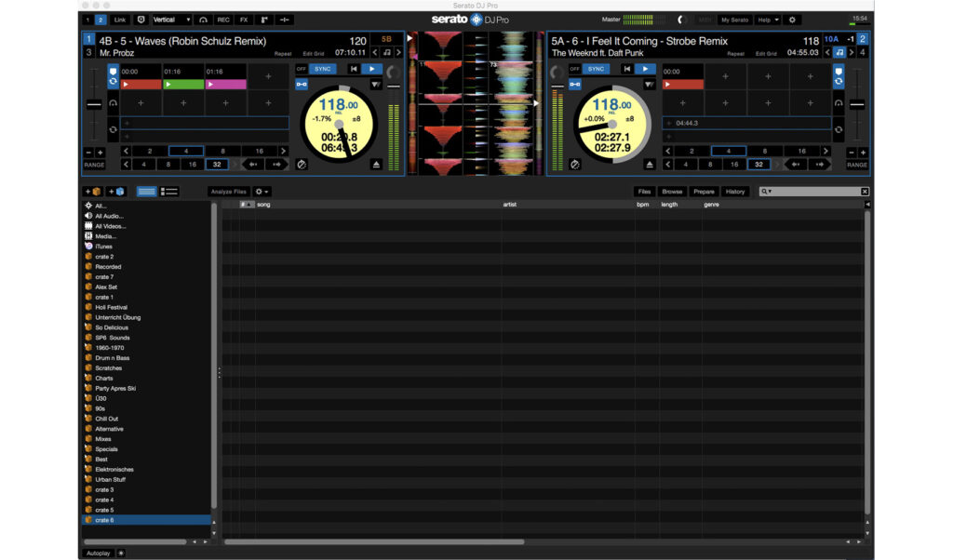The image size is (953, 560).
Task: Open the REC recording panel
Action: [223, 20]
